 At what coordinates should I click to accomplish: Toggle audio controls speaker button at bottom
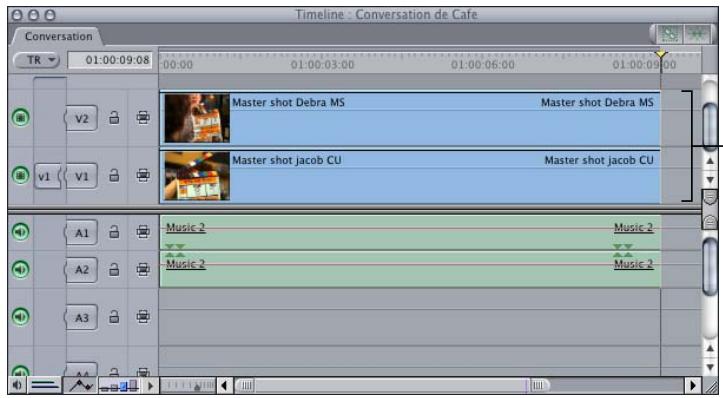[x=17, y=385]
